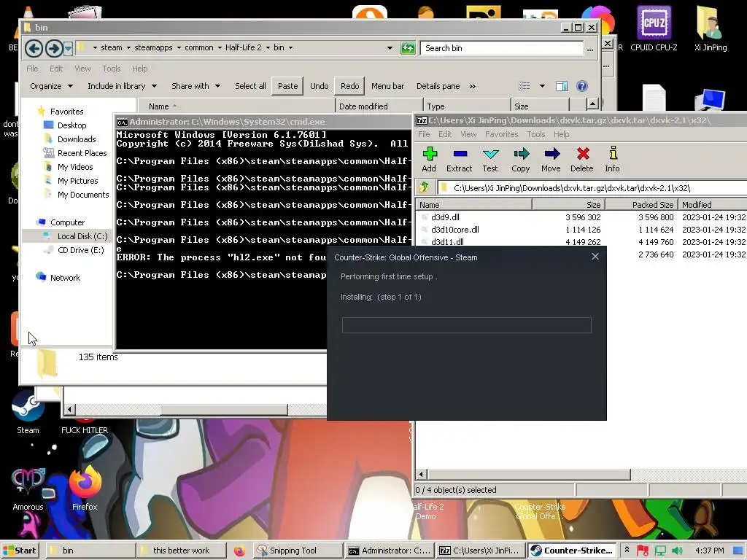Click the Firefox icon in taskbar
The height and width of the screenshot is (560, 747).
[x=239, y=551]
